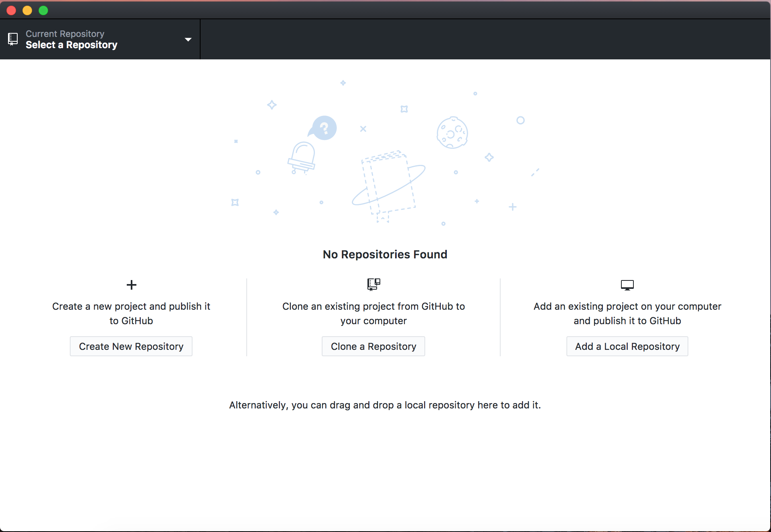Click the Clone an existing project description

373,313
